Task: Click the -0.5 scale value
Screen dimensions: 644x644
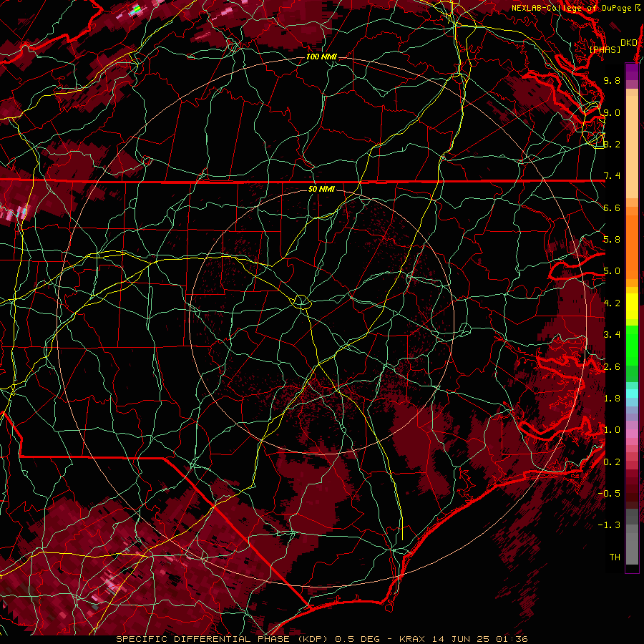Action: click(x=610, y=494)
